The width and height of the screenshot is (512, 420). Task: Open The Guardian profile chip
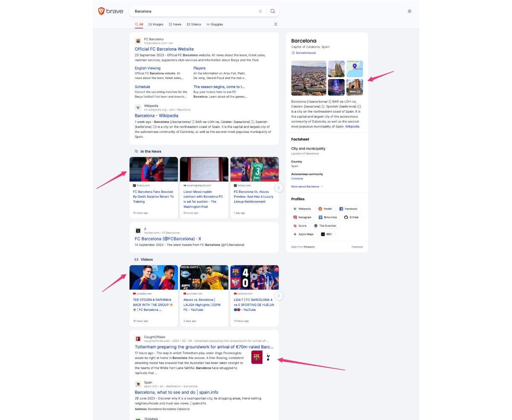coord(326,226)
